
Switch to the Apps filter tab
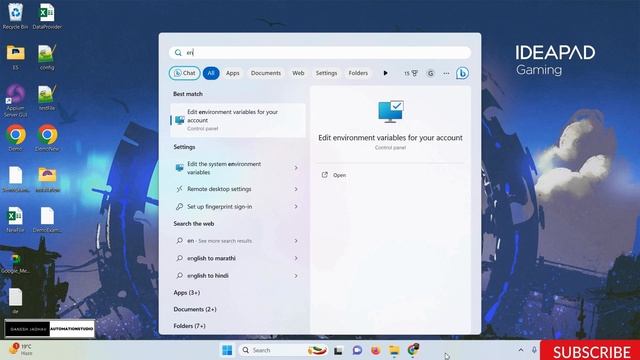[x=233, y=73]
